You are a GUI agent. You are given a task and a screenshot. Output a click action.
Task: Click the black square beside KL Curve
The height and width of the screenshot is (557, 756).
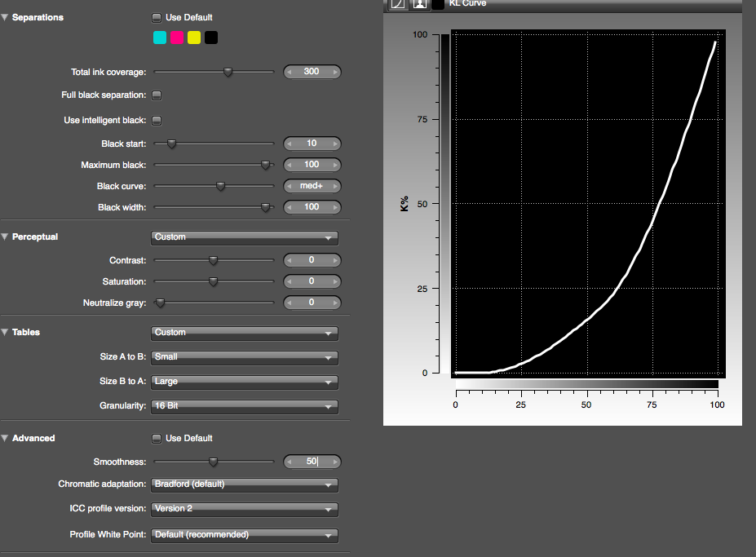click(x=439, y=3)
